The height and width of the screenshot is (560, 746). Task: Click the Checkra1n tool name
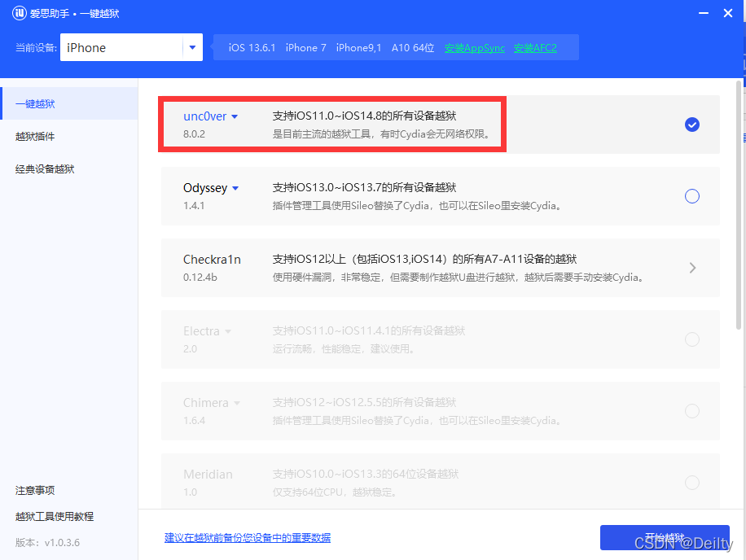tap(212, 260)
